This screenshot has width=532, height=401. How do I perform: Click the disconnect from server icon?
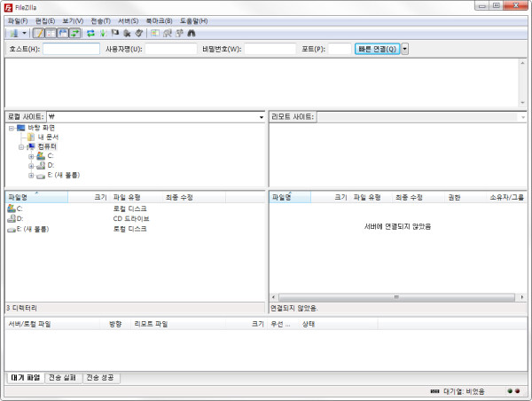coord(127,33)
